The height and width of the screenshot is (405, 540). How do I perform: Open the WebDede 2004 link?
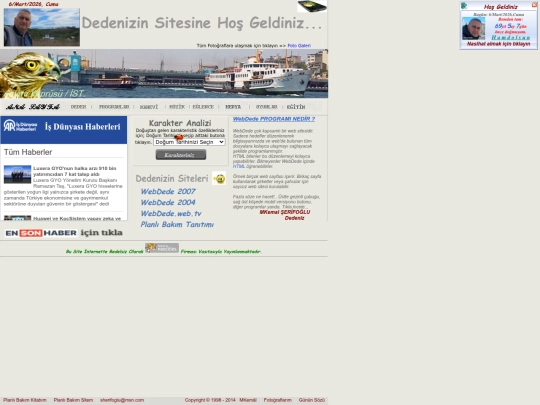click(168, 202)
